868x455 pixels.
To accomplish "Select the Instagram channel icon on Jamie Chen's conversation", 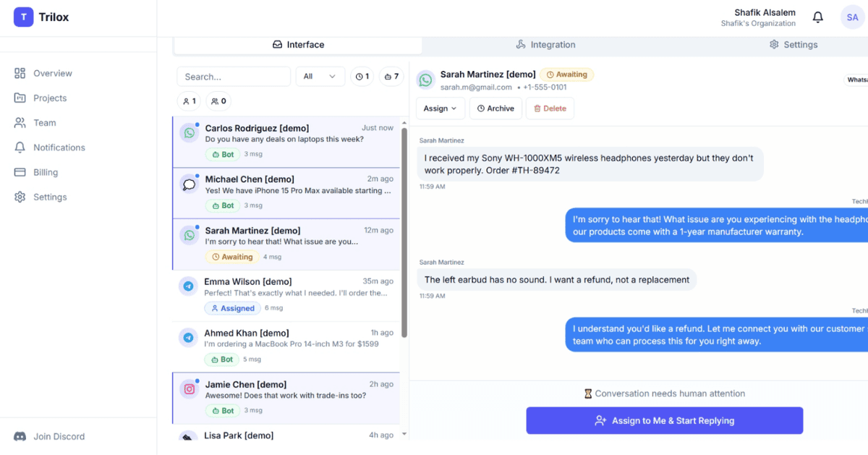I will click(189, 389).
